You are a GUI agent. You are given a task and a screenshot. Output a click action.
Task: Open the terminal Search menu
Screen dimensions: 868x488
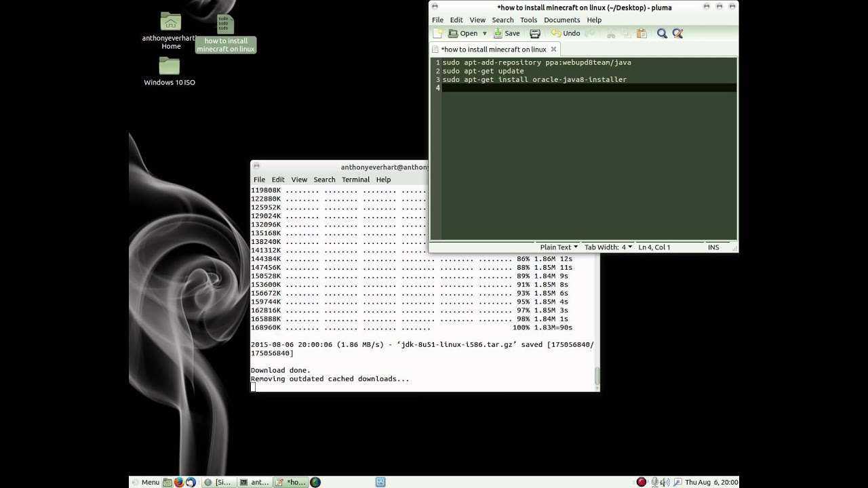pos(324,180)
